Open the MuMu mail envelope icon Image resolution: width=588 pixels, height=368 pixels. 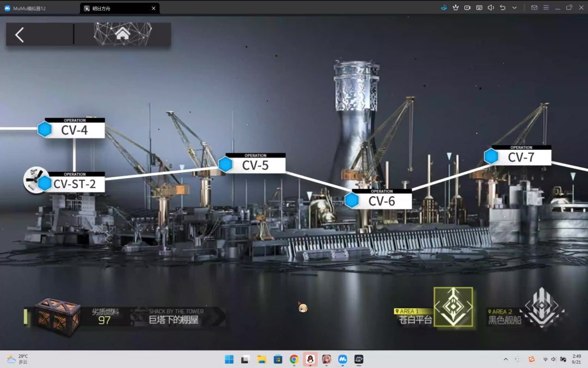pyautogui.click(x=535, y=8)
